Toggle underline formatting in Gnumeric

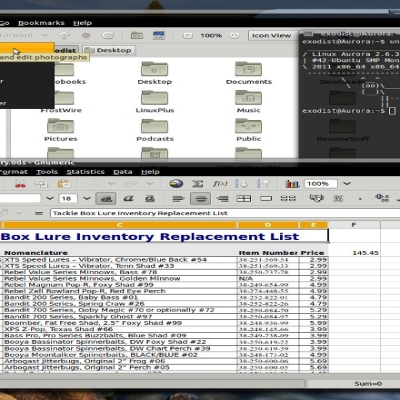pos(150,199)
